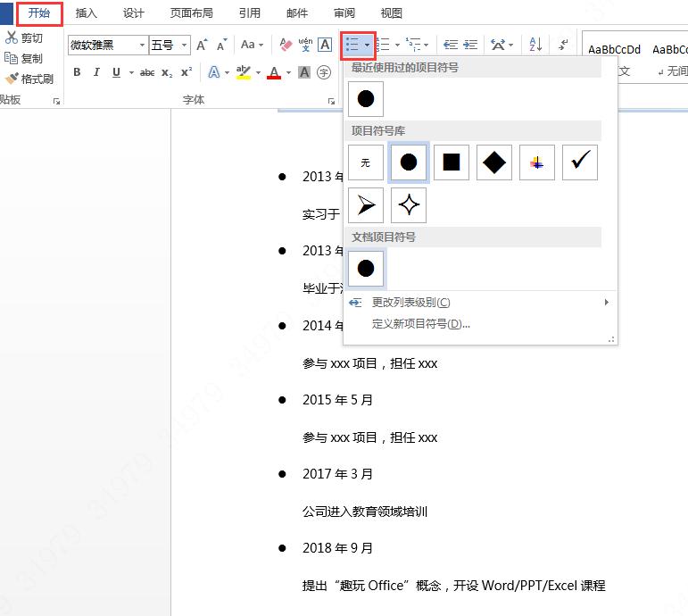The width and height of the screenshot is (688, 616).
Task: Click the numbered list button
Action: (383, 45)
